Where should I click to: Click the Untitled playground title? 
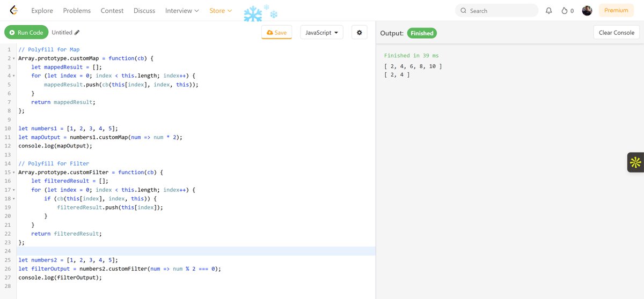click(x=62, y=33)
